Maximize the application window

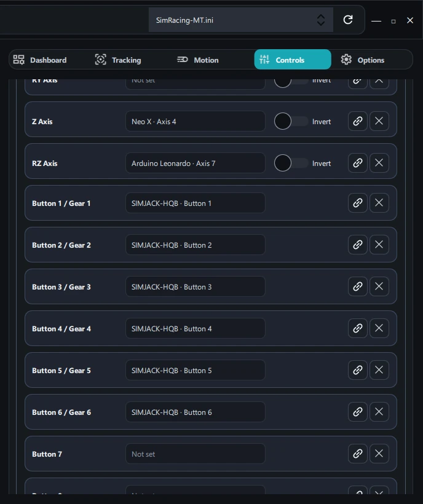click(x=393, y=22)
